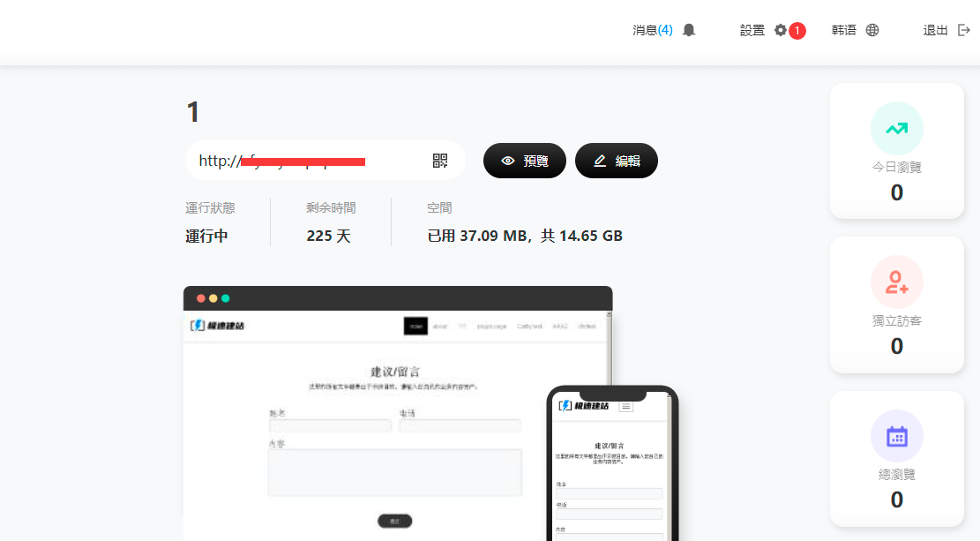
Task: Click the language globe icon
Action: [x=872, y=30]
